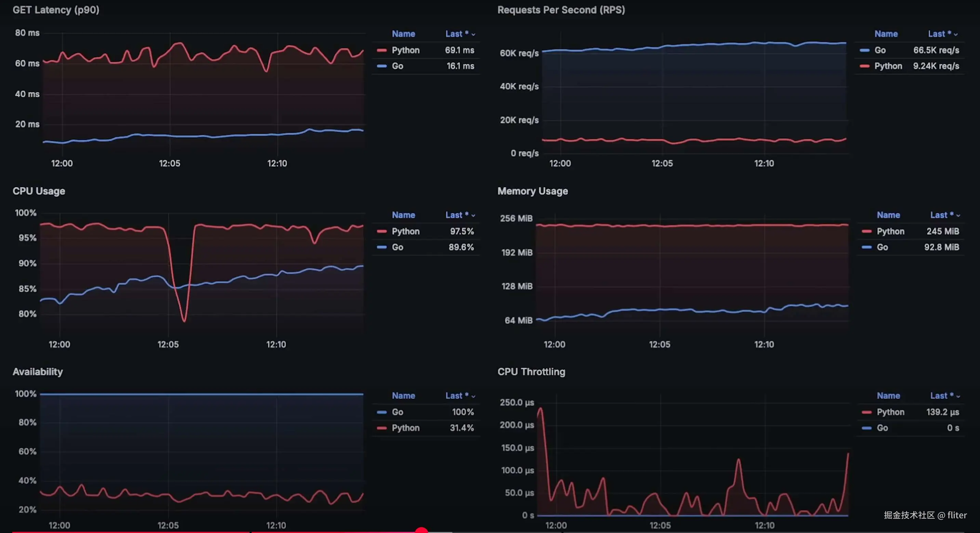Sort RPS legend by Last column chevron
This screenshot has height=533, width=980.
click(x=956, y=34)
